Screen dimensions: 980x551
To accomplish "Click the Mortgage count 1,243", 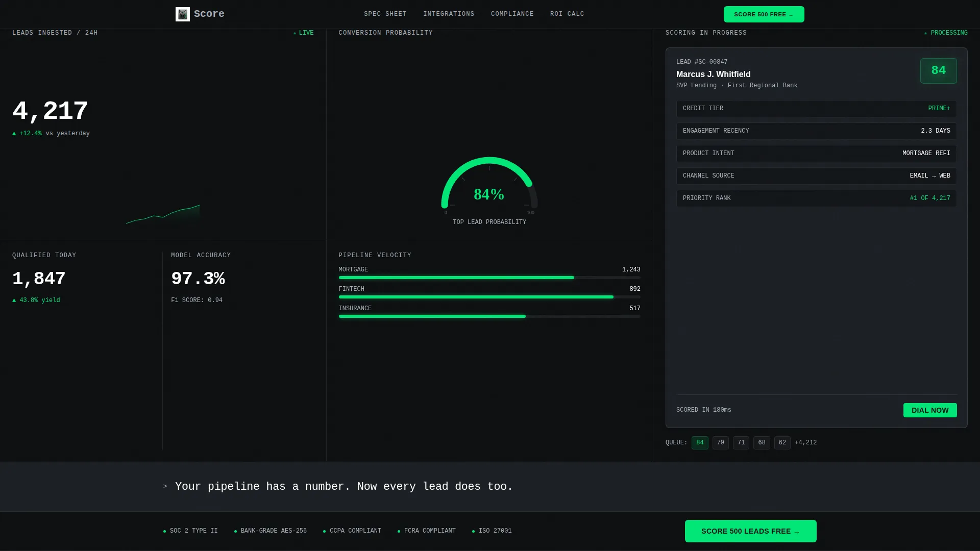I will point(631,270).
